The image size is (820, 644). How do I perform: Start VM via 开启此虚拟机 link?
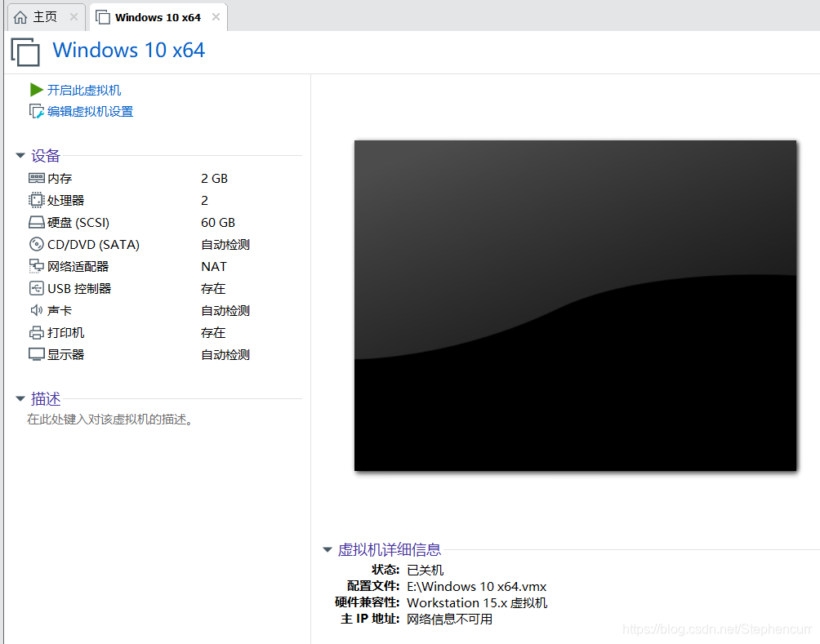84,90
